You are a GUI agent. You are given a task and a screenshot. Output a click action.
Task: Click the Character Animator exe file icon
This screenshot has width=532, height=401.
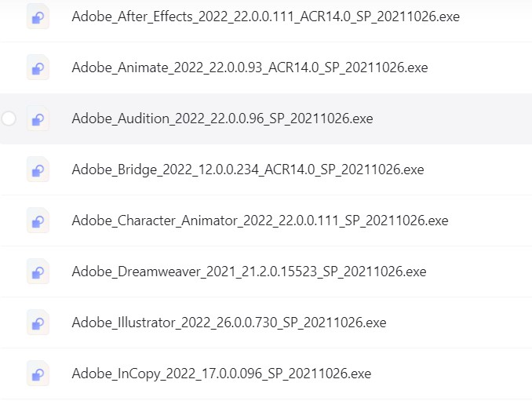[x=38, y=221]
